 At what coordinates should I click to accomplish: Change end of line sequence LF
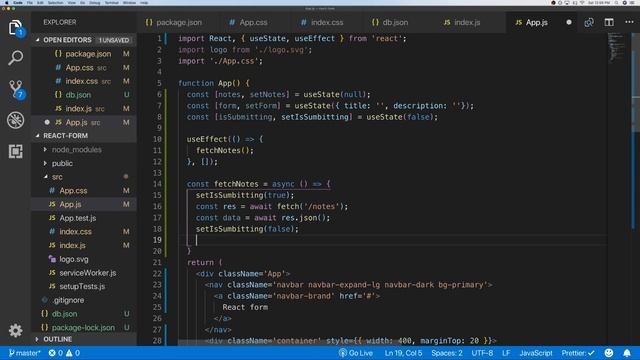point(506,353)
